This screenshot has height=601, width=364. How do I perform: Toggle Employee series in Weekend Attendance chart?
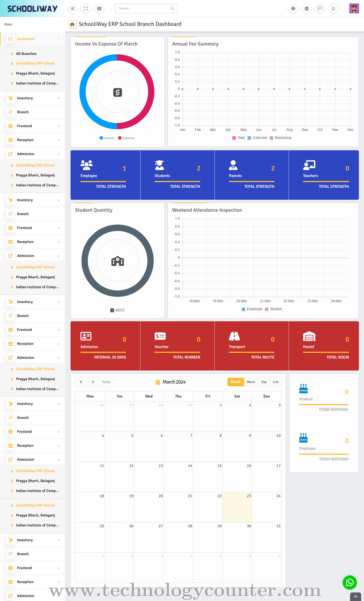(252, 309)
